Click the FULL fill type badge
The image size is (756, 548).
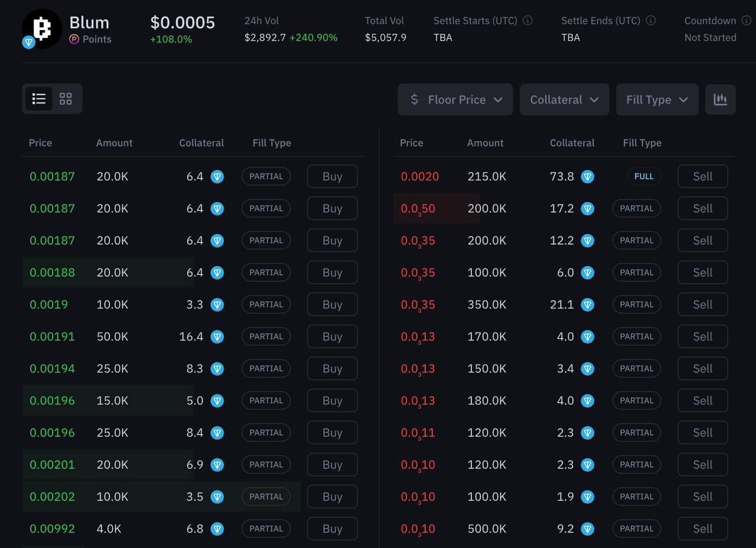point(643,177)
